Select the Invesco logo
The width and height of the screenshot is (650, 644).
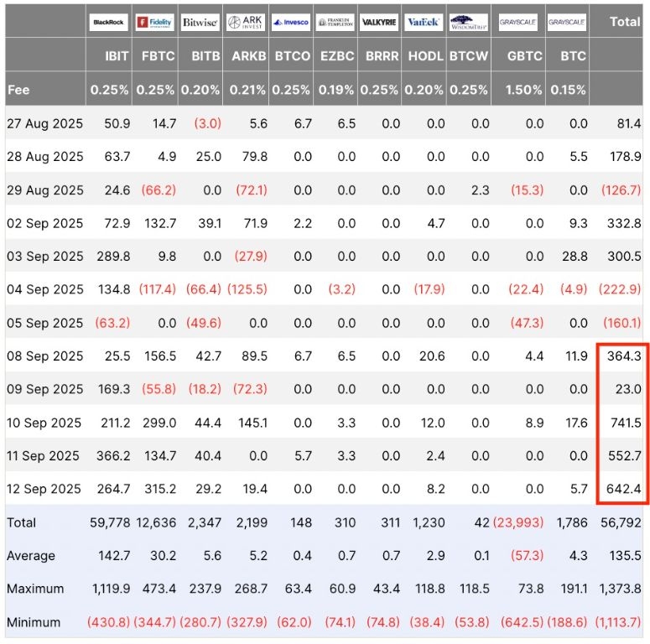coord(291,23)
